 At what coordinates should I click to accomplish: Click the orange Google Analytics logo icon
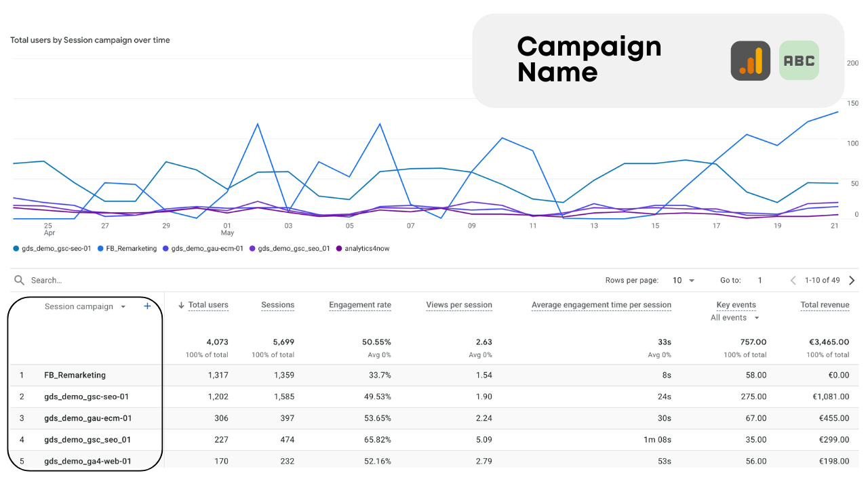(751, 60)
